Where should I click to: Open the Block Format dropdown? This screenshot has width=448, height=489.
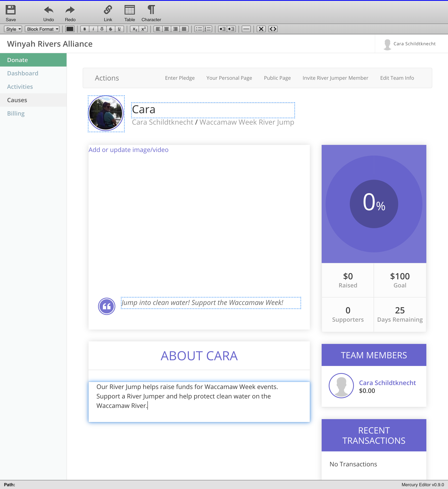42,29
